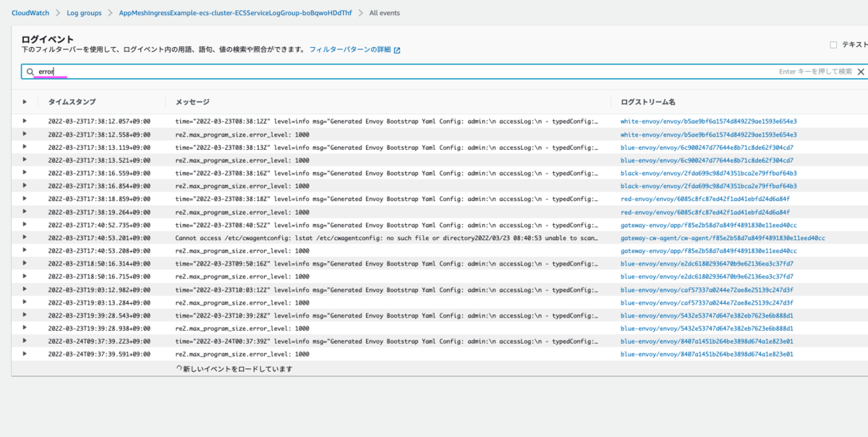Open white-envoy stream link in 17:38:12.057 row
The height and width of the screenshot is (437, 868).
click(x=708, y=121)
